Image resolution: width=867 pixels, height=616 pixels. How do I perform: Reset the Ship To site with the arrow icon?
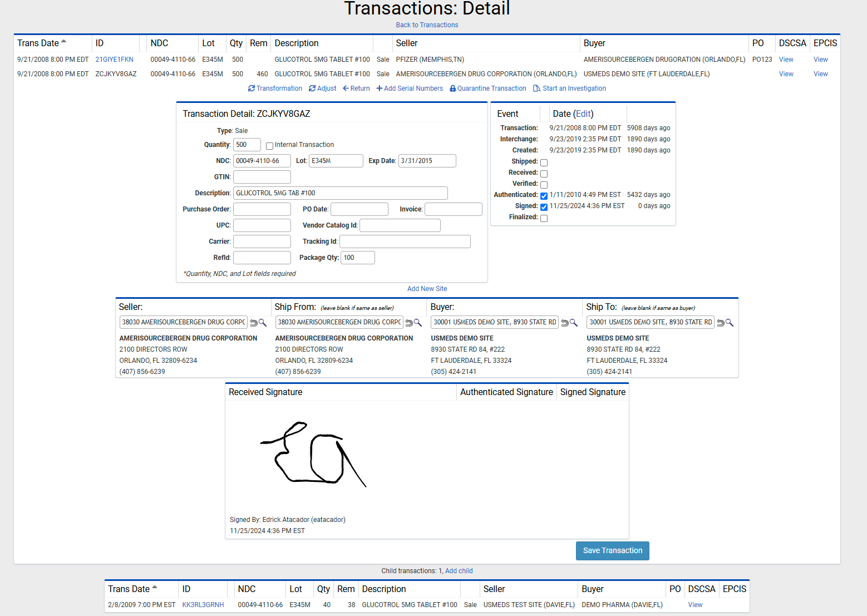(721, 323)
